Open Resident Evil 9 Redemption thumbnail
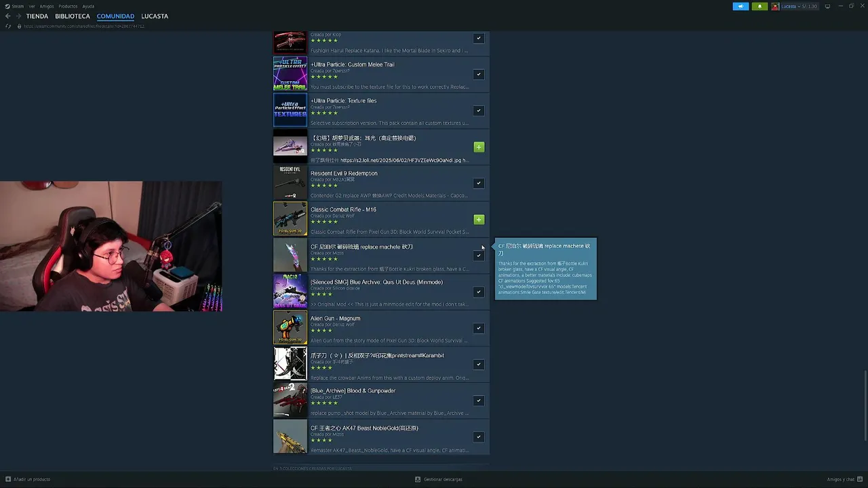Screen dimensions: 868x488 click(290, 182)
